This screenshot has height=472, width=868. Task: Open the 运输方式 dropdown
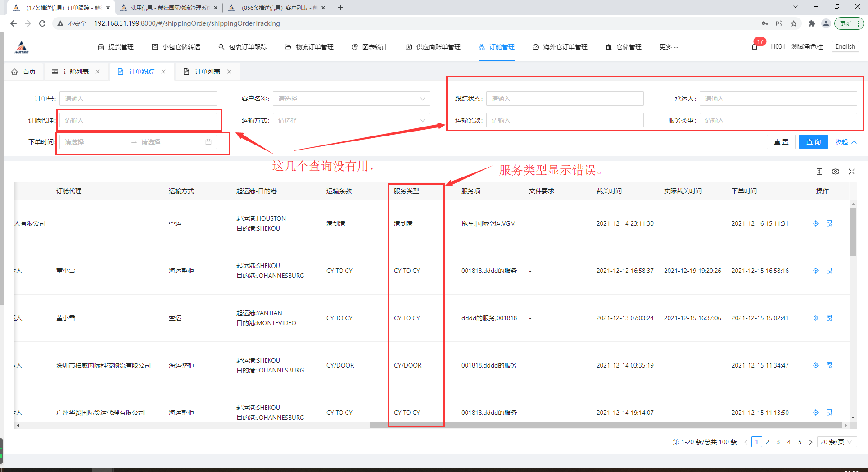(351, 120)
